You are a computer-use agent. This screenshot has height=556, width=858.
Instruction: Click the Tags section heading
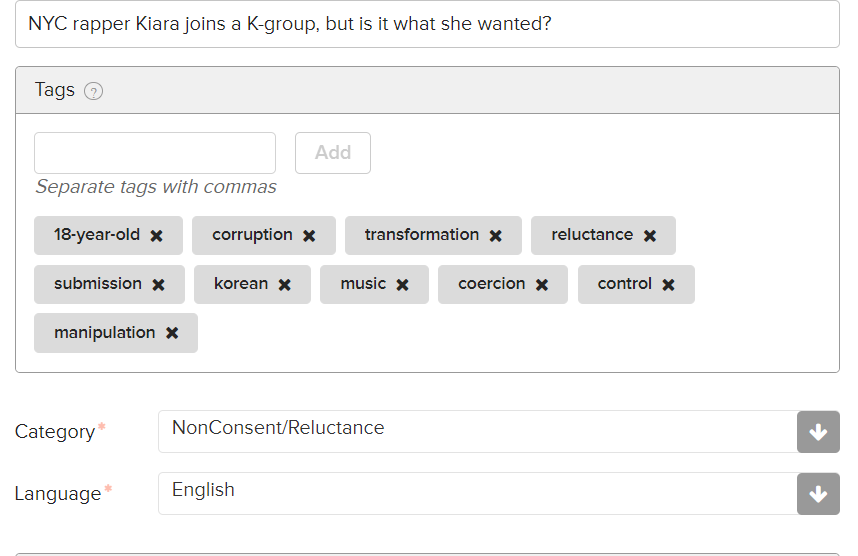(55, 90)
